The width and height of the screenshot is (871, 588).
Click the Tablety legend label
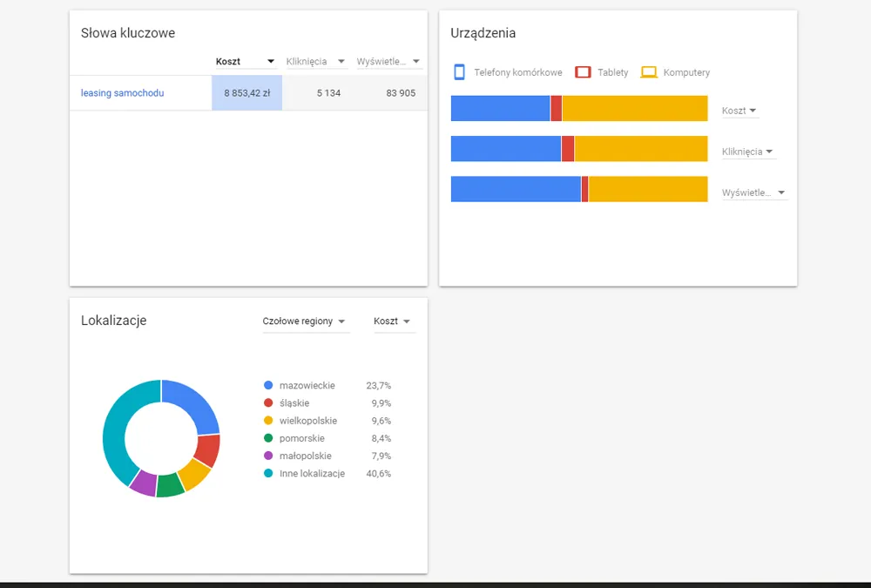tap(612, 72)
